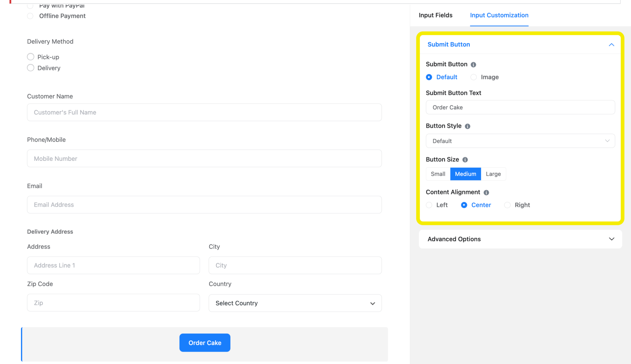Set button size to Large
Image resolution: width=631 pixels, height=364 pixels.
click(x=493, y=174)
